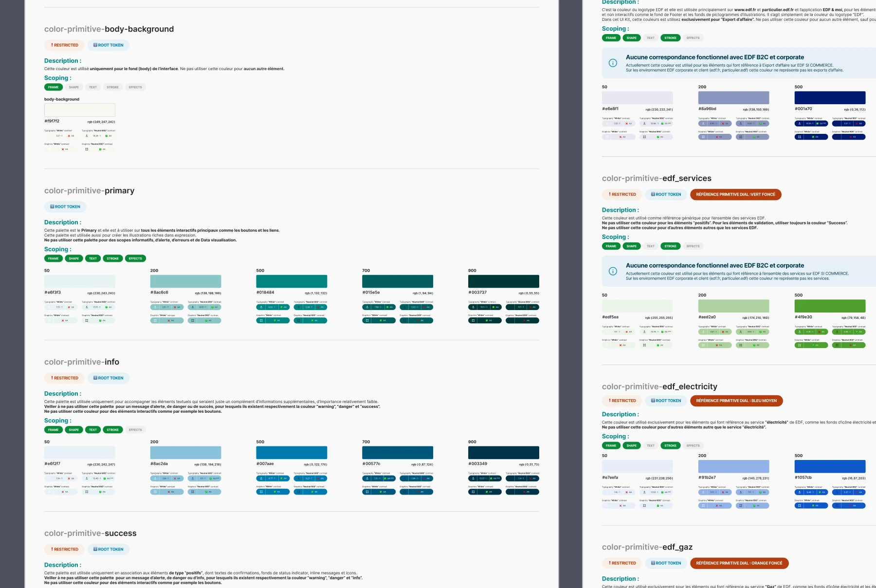Click the info icon in the notice above #e6e8f1

(613, 63)
